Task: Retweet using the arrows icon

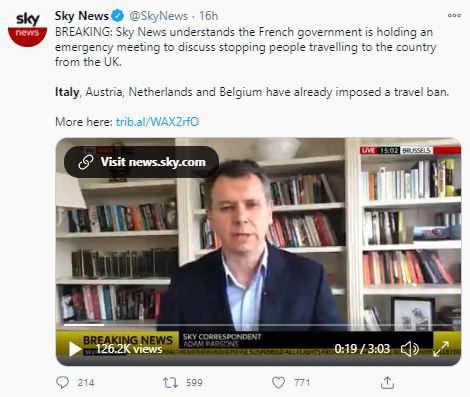Action: coord(170,382)
